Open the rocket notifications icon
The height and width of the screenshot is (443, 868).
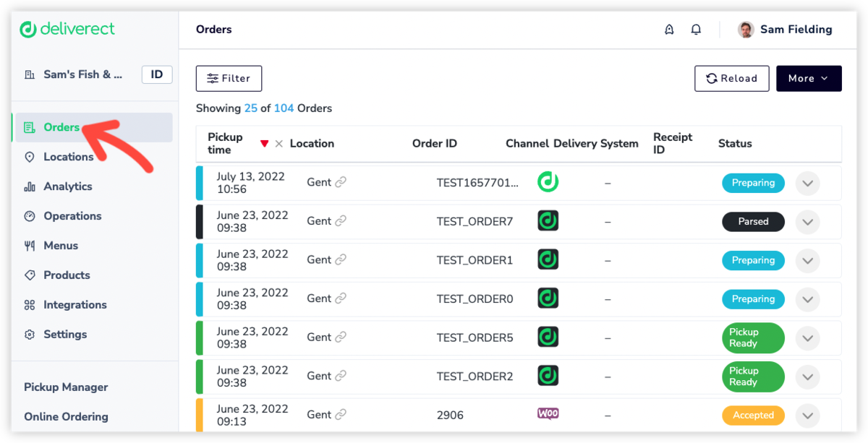coord(669,30)
